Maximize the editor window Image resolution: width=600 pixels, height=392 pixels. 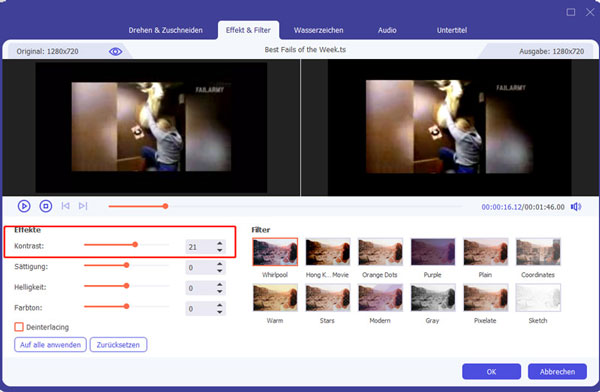(x=571, y=12)
